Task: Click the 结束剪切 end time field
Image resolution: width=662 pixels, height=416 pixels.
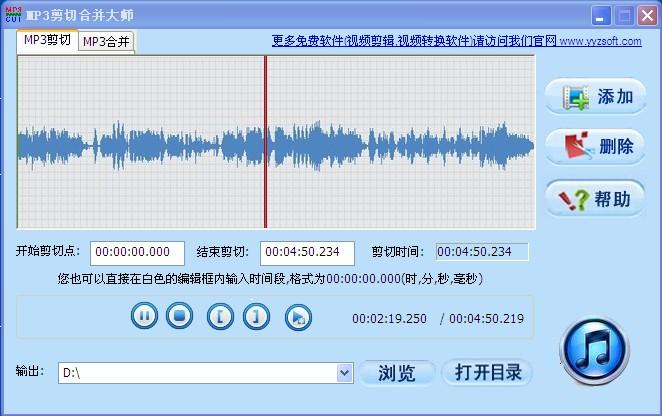Action: [307, 252]
